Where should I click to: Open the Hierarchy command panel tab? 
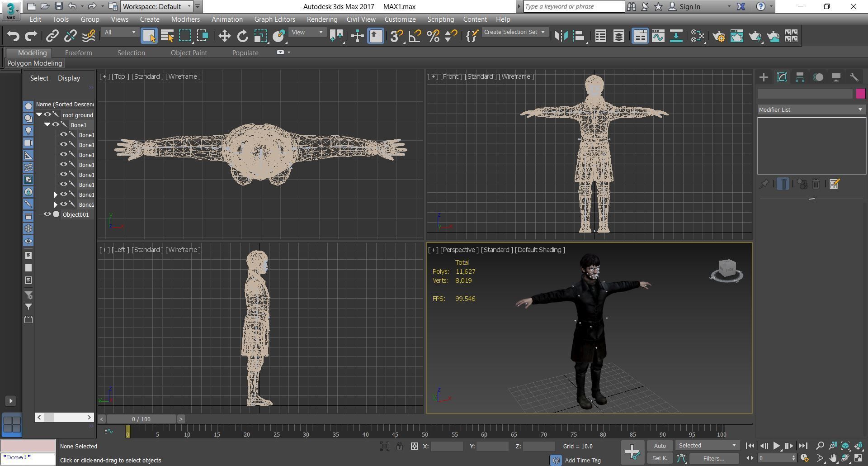point(800,77)
